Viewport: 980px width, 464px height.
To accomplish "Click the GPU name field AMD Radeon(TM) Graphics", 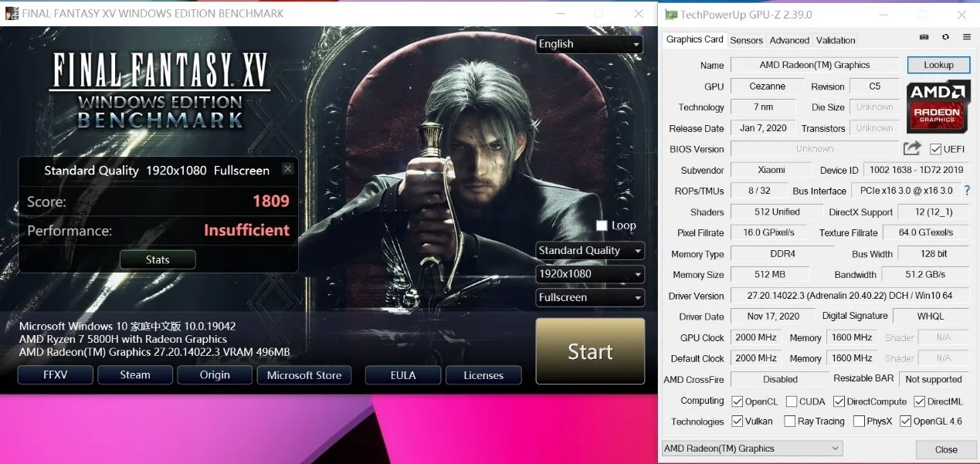I will coord(815,65).
